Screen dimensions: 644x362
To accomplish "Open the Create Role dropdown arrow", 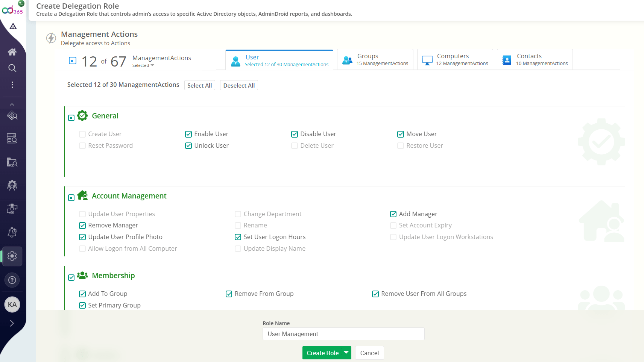I will (x=346, y=353).
